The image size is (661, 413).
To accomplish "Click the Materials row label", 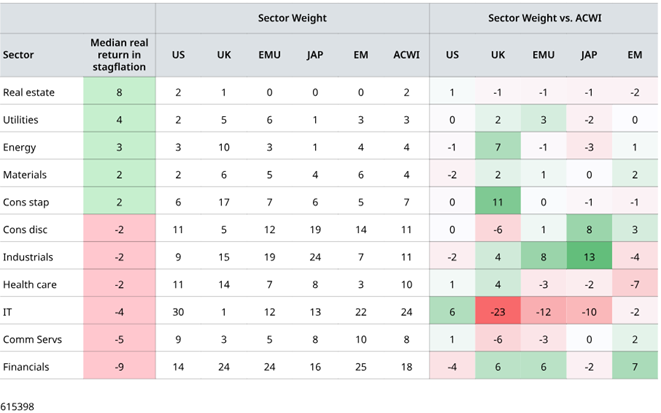I will [26, 174].
